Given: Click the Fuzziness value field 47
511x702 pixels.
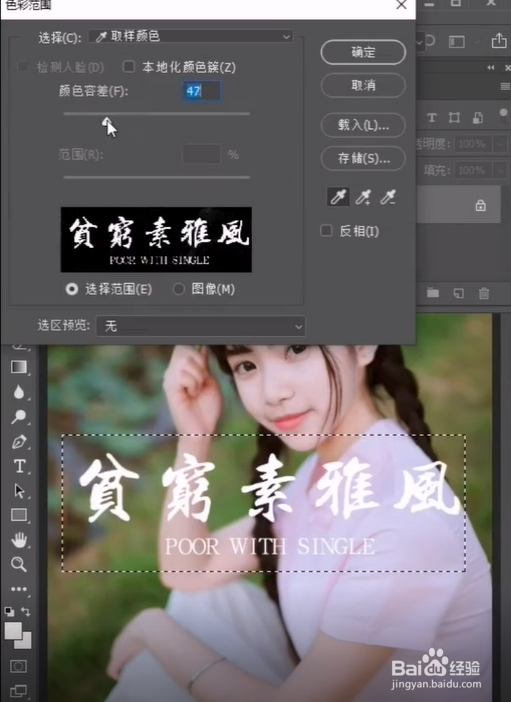Looking at the screenshot, I should click(202, 91).
